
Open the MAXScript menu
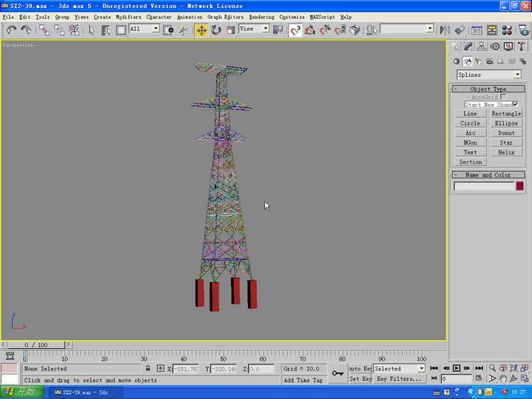[x=322, y=17]
